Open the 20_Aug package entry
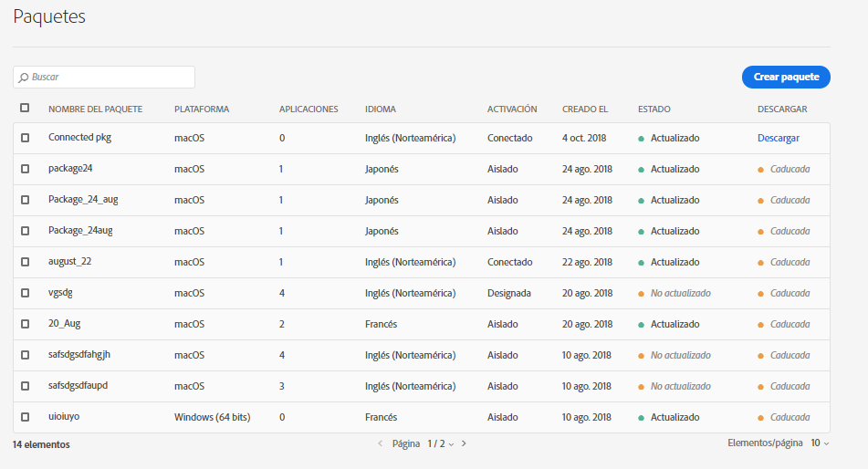This screenshot has height=469, width=868. [x=65, y=324]
